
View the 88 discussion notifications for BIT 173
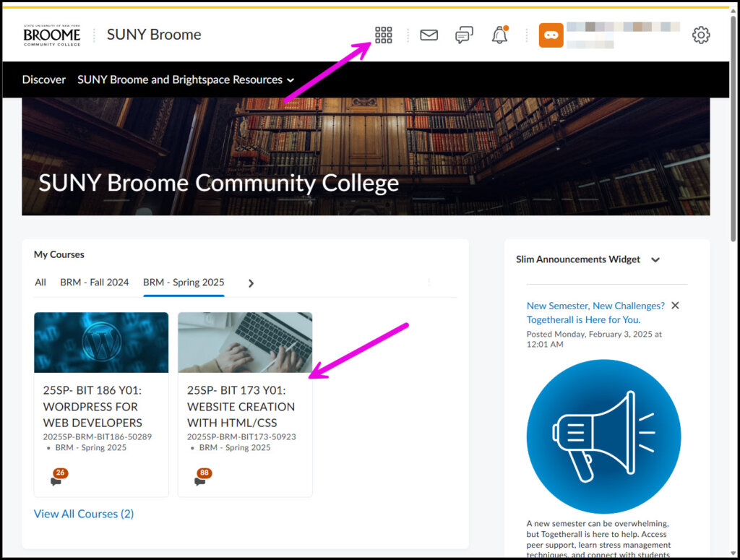point(202,477)
